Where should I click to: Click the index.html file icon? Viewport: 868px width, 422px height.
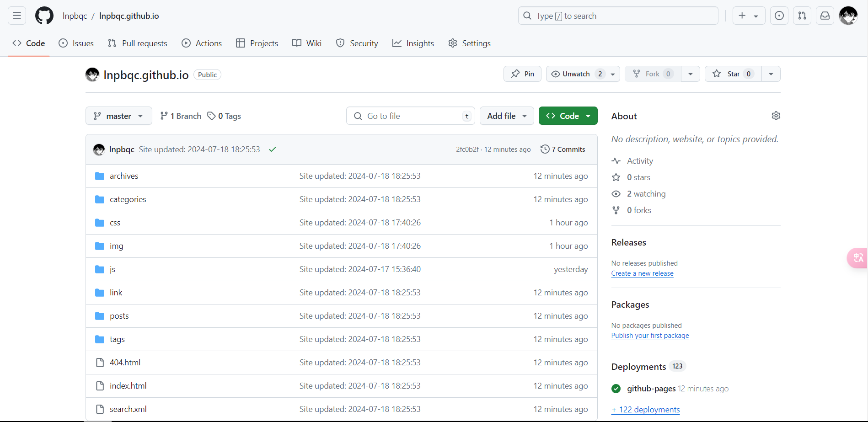point(100,386)
